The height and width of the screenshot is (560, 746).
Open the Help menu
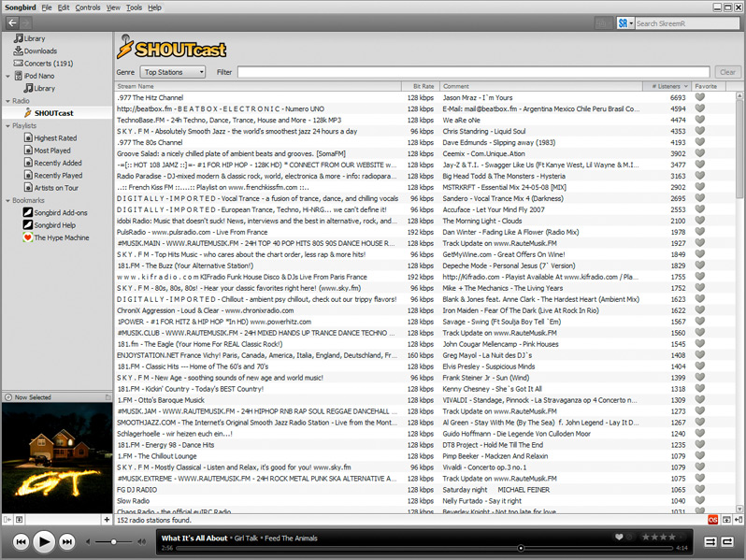click(x=154, y=7)
